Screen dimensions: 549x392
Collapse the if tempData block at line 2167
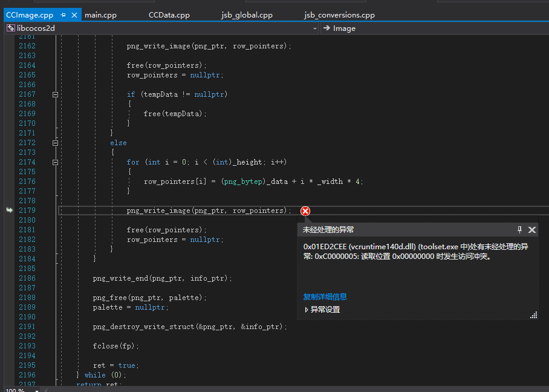pyautogui.click(x=55, y=94)
